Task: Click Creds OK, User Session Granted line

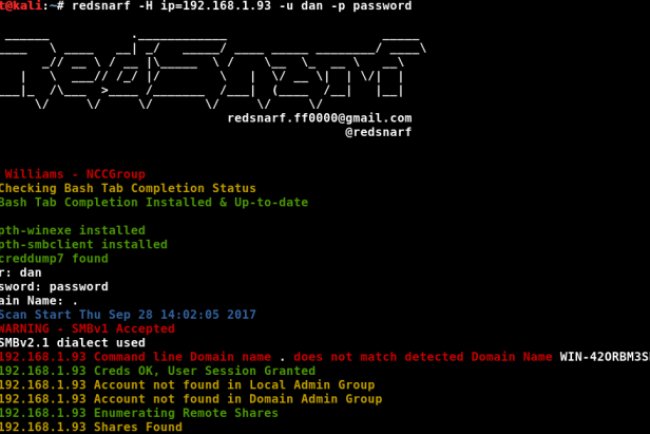Action: click(x=158, y=371)
